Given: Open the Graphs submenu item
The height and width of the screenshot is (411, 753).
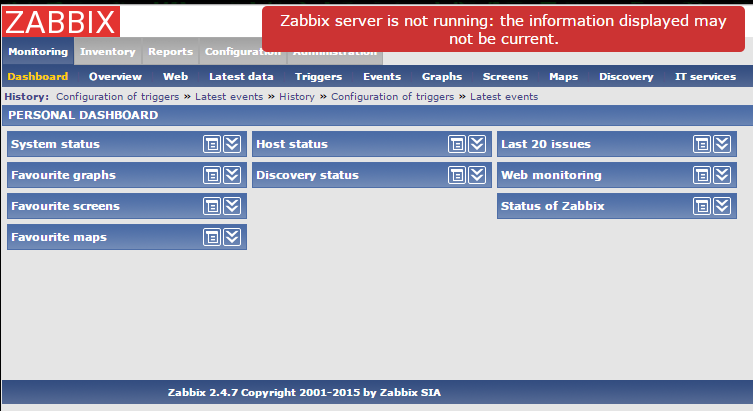Looking at the screenshot, I should click(x=442, y=76).
